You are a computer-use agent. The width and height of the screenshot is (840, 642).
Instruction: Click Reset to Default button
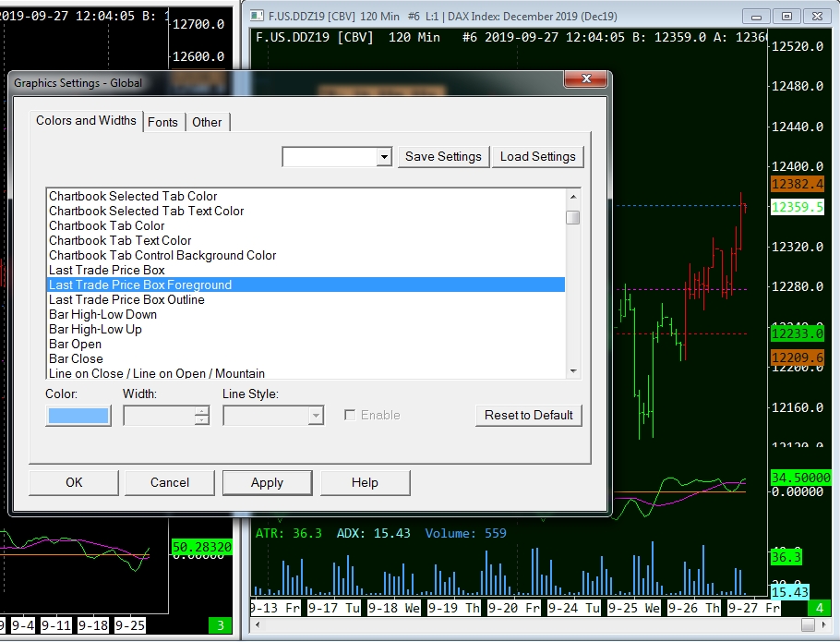click(529, 415)
